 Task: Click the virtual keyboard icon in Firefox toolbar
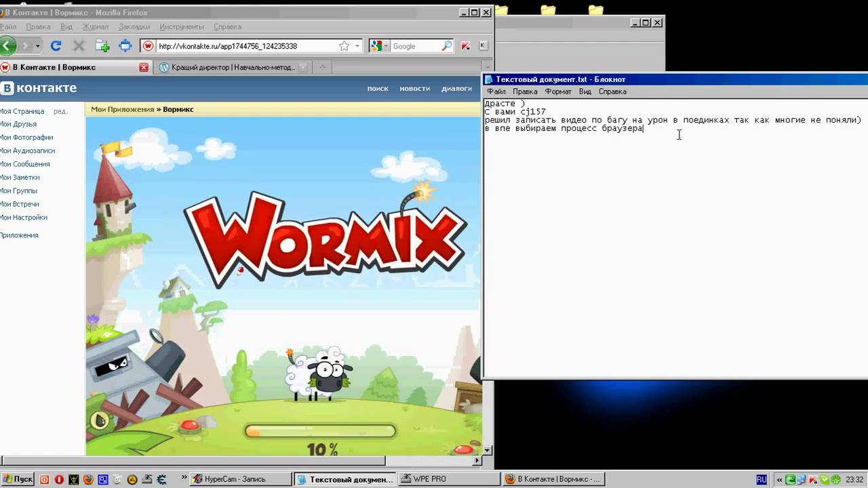484,46
